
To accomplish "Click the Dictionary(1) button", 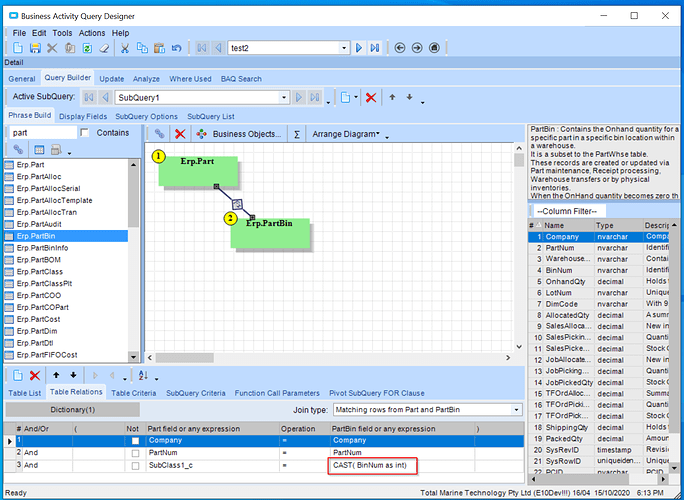I will 72,410.
